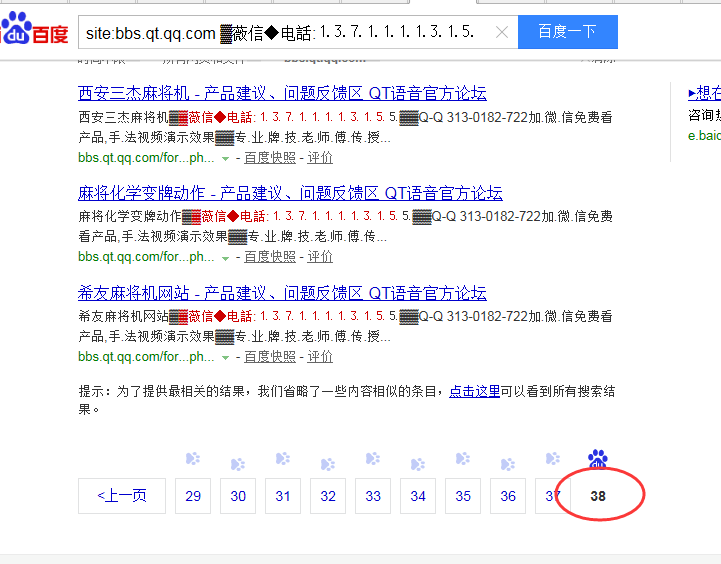Click 评价 under the 希友麻将机网站 result
The image size is (721, 564).
pyautogui.click(x=320, y=356)
